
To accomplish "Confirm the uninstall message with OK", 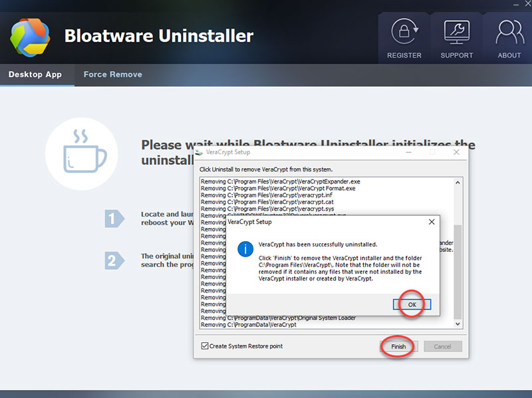I will point(412,304).
